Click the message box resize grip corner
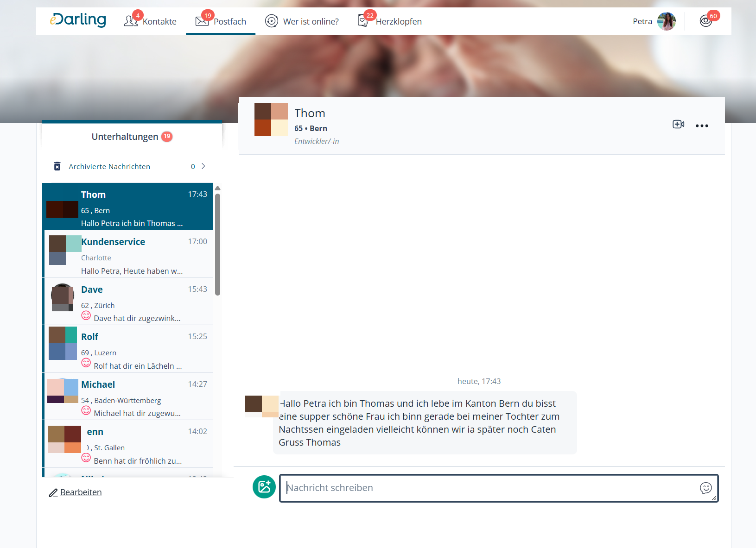The height and width of the screenshot is (548, 756). pyautogui.click(x=714, y=498)
